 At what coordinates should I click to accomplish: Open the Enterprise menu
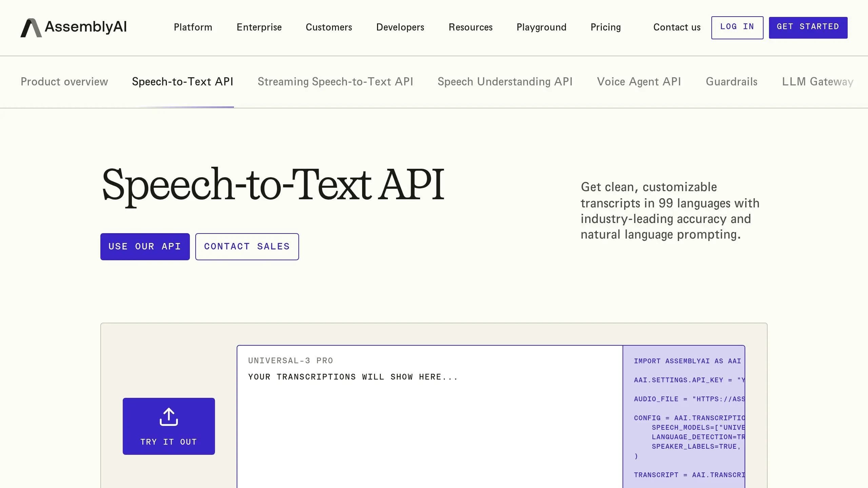(x=259, y=27)
